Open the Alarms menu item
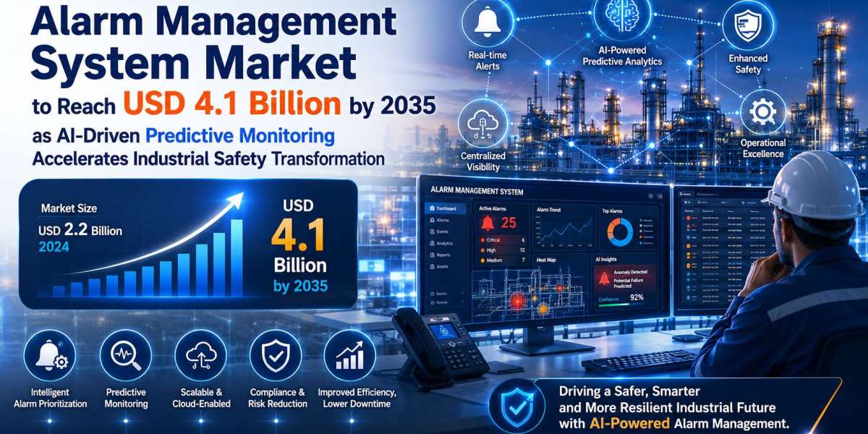 [x=447, y=220]
